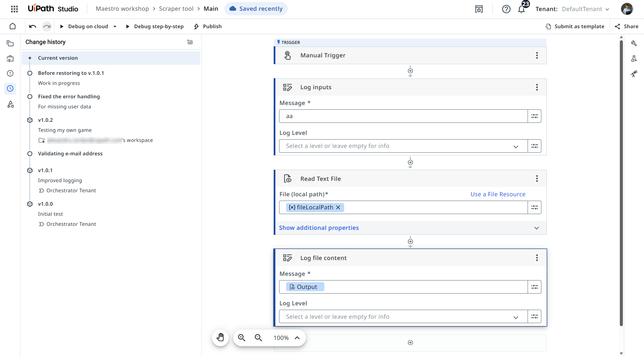Open the DefaultTenant tenant selector
Viewport: 644px width, 356px height.
point(585,9)
